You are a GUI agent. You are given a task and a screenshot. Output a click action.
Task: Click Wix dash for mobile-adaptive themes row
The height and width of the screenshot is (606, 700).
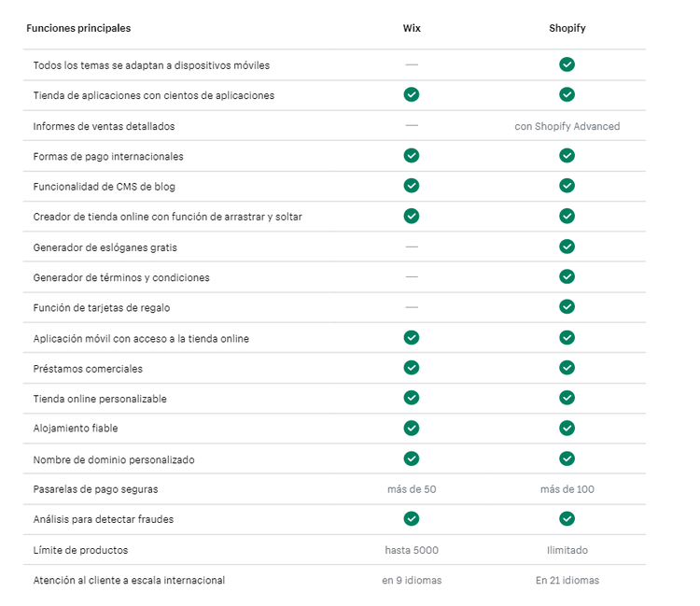412,64
